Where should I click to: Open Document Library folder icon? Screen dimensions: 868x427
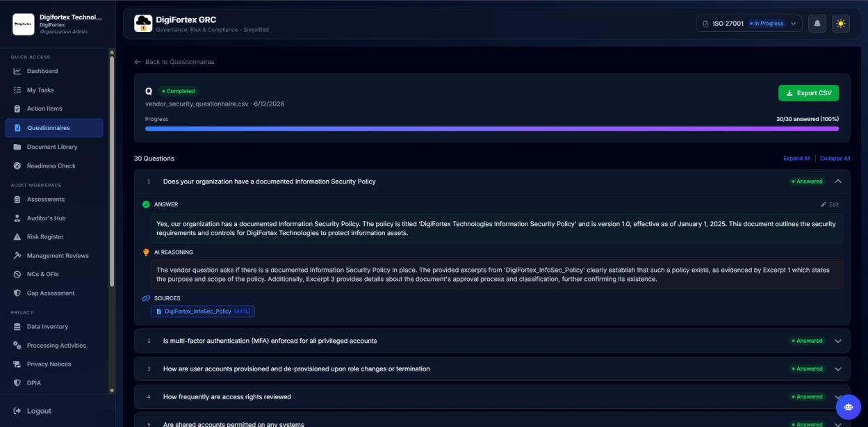17,147
